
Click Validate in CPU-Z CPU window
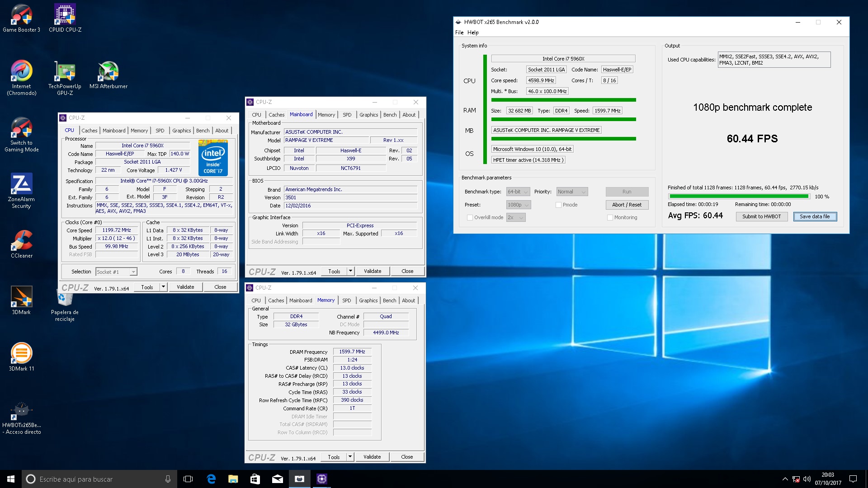185,287
